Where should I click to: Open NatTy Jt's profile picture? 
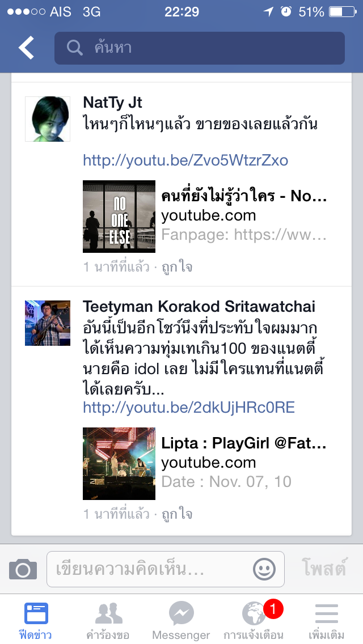coord(48,119)
